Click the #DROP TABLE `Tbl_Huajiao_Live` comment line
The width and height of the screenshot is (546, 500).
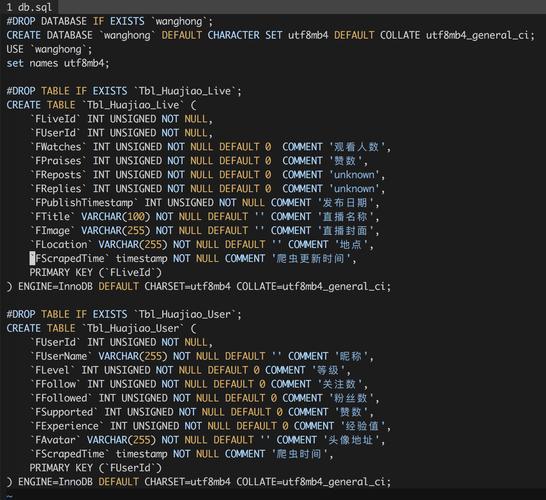coord(124,91)
